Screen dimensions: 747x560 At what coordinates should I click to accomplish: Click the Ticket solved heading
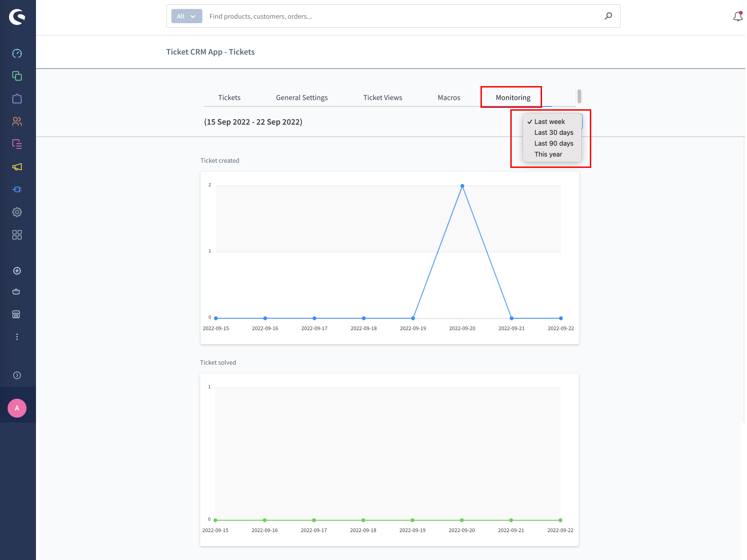[218, 363]
